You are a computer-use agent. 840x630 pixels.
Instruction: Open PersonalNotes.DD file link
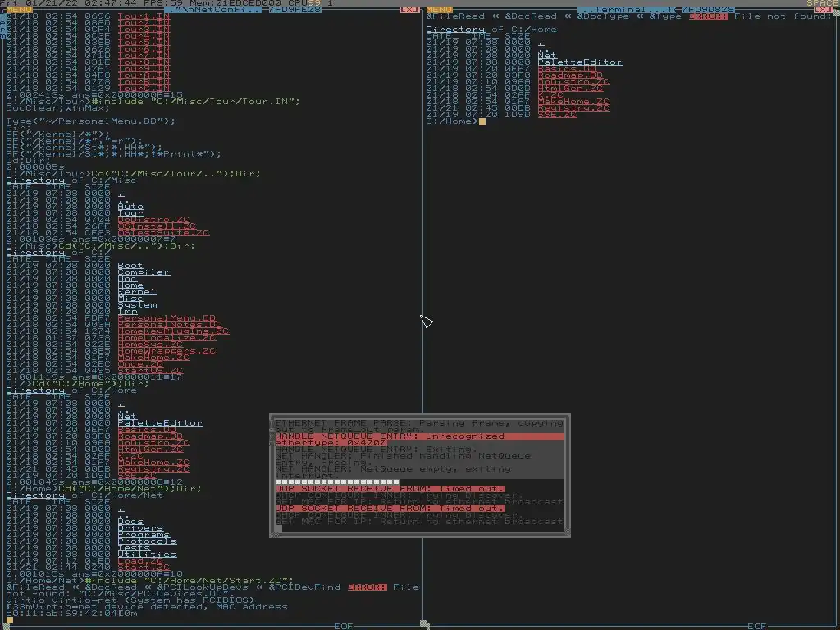pos(170,325)
